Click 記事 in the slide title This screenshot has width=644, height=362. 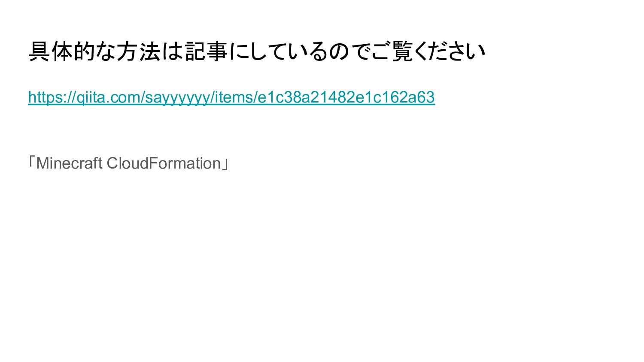coord(207,51)
